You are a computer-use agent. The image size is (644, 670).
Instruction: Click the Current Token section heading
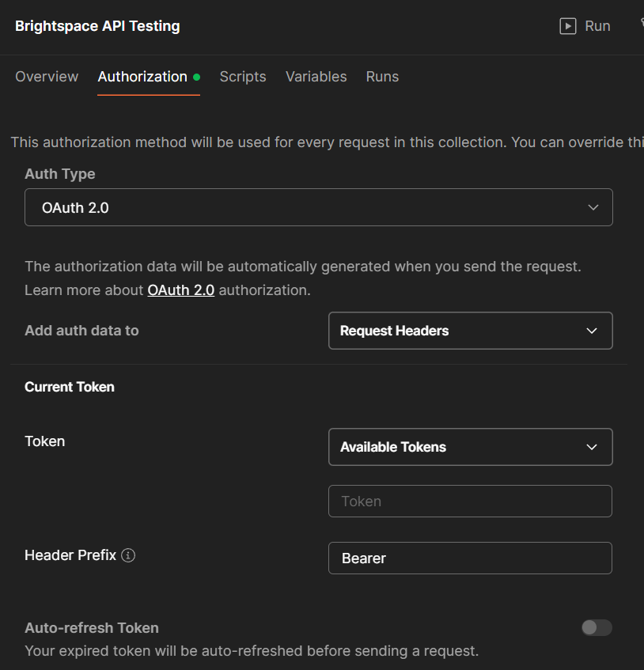tap(70, 387)
